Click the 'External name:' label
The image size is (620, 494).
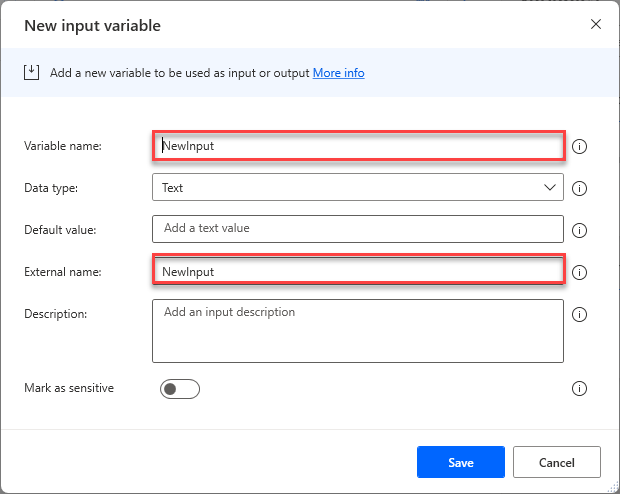coord(63,272)
